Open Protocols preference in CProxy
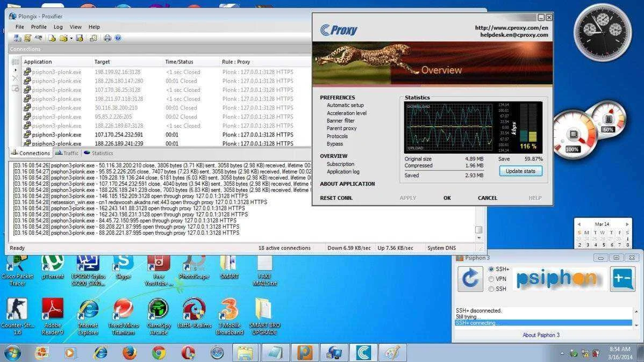Screen dimensions: 644x362 pyautogui.click(x=337, y=136)
